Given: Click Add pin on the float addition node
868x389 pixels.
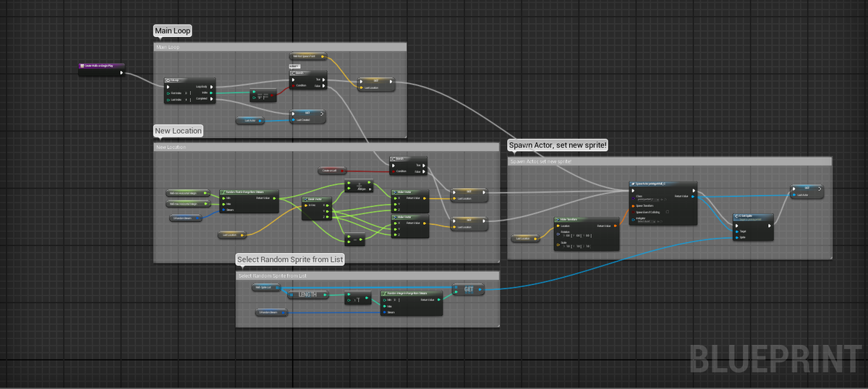Looking at the screenshot, I should coord(365,189).
